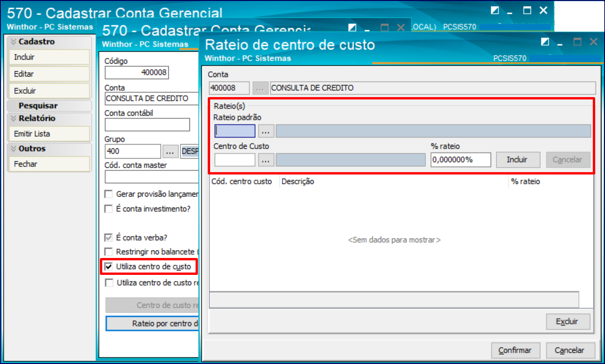This screenshot has width=605, height=364.
Task: Click the Fechar button in the sidebar
Action: [x=49, y=164]
